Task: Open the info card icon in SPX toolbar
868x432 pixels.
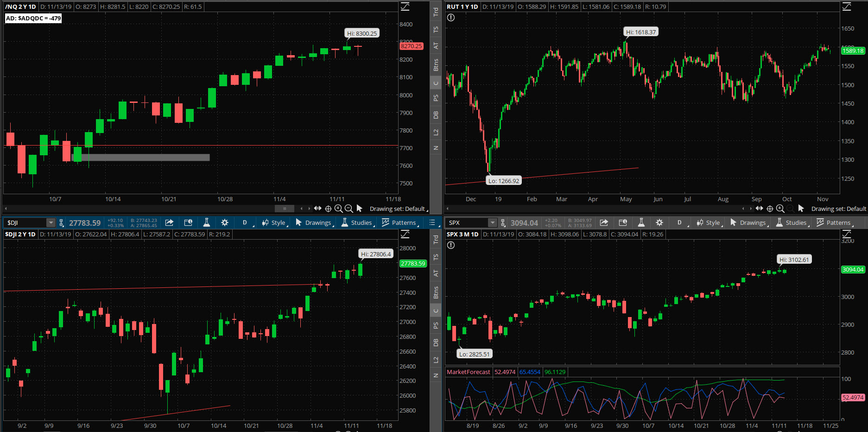Action: (623, 222)
